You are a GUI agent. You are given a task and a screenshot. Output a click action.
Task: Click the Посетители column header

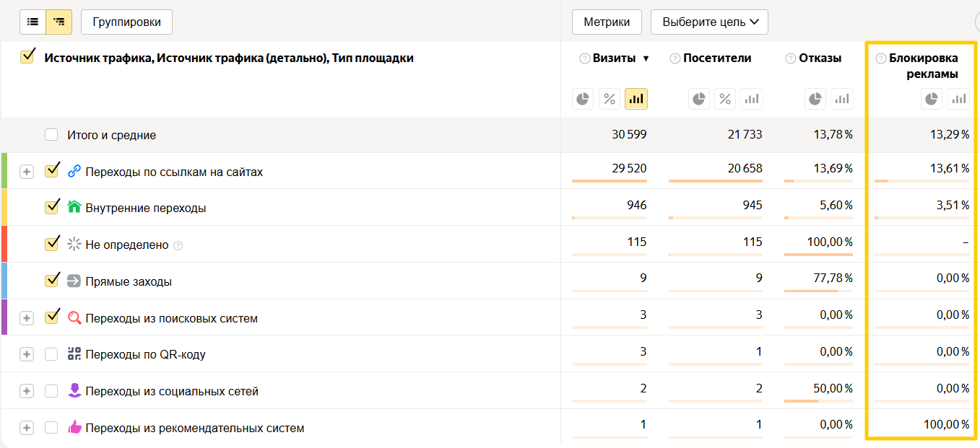(x=717, y=58)
